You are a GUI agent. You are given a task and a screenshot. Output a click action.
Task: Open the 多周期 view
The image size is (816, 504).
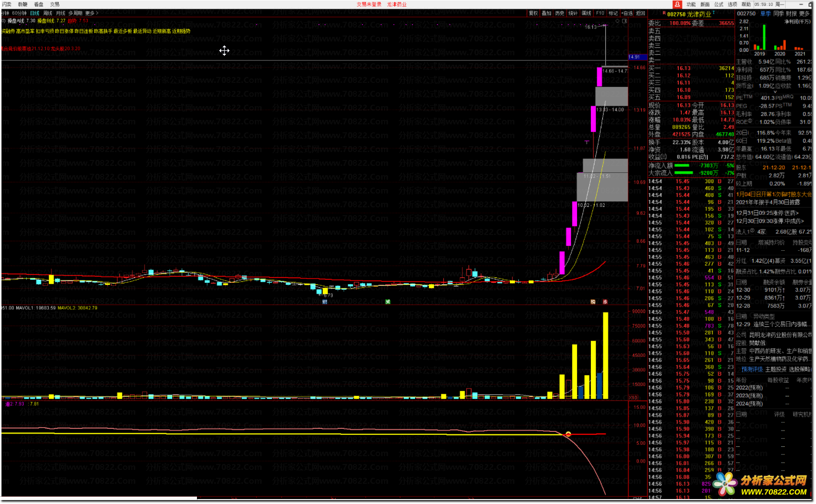point(75,13)
